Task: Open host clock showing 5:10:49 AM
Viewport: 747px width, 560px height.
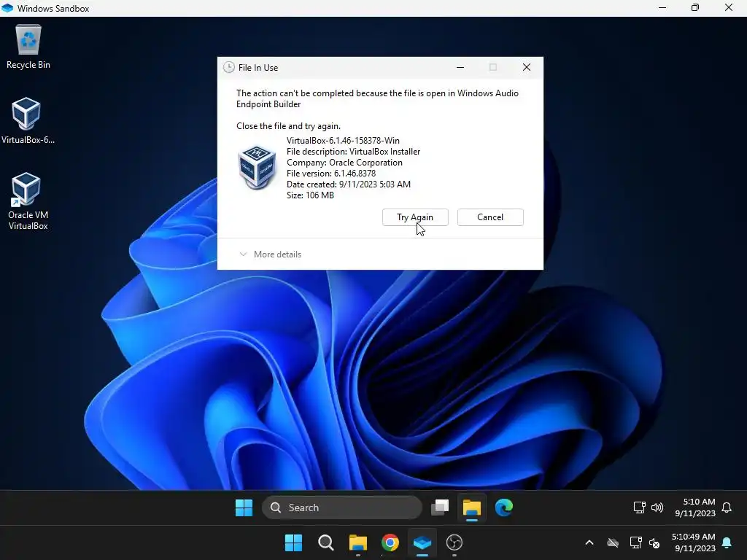Action: click(x=693, y=542)
